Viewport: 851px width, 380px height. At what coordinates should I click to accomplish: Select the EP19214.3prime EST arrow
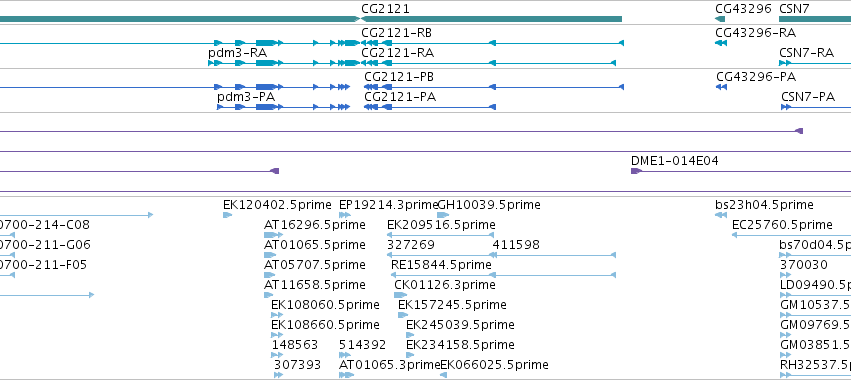pos(345,215)
